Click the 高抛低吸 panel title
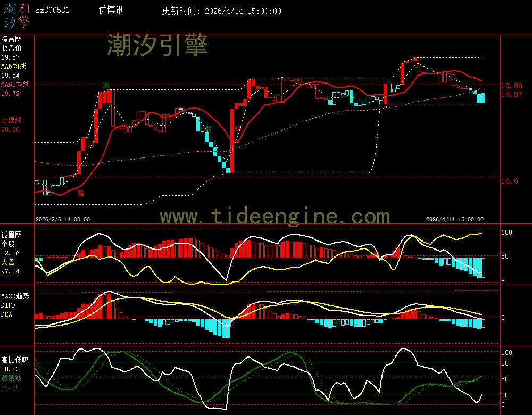532x415 pixels. click(x=14, y=360)
